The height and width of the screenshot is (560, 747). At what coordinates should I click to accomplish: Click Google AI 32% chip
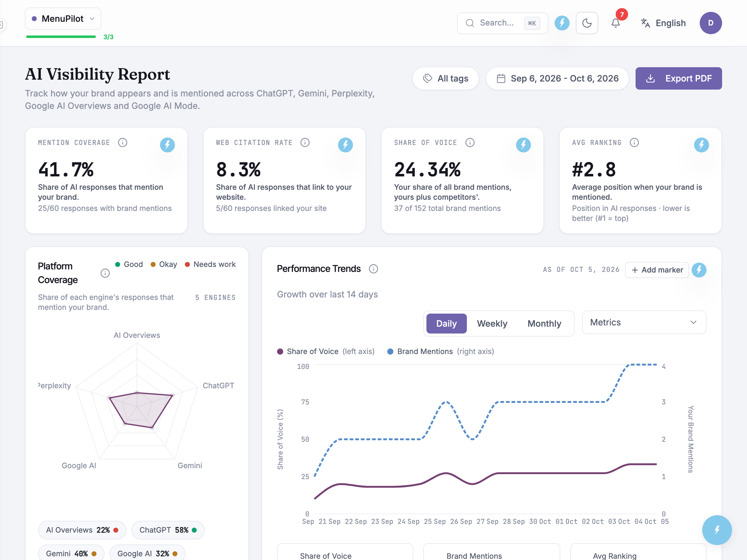tap(147, 553)
